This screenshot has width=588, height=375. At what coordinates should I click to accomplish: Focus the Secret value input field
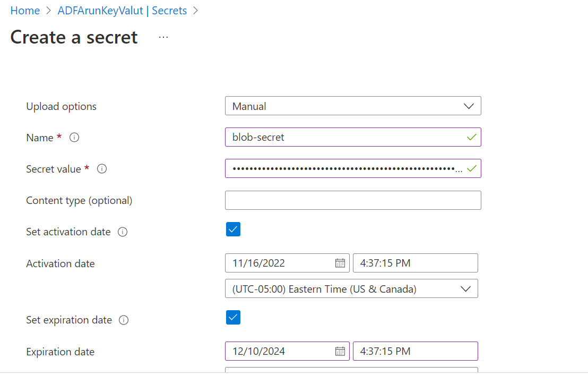tap(345, 169)
